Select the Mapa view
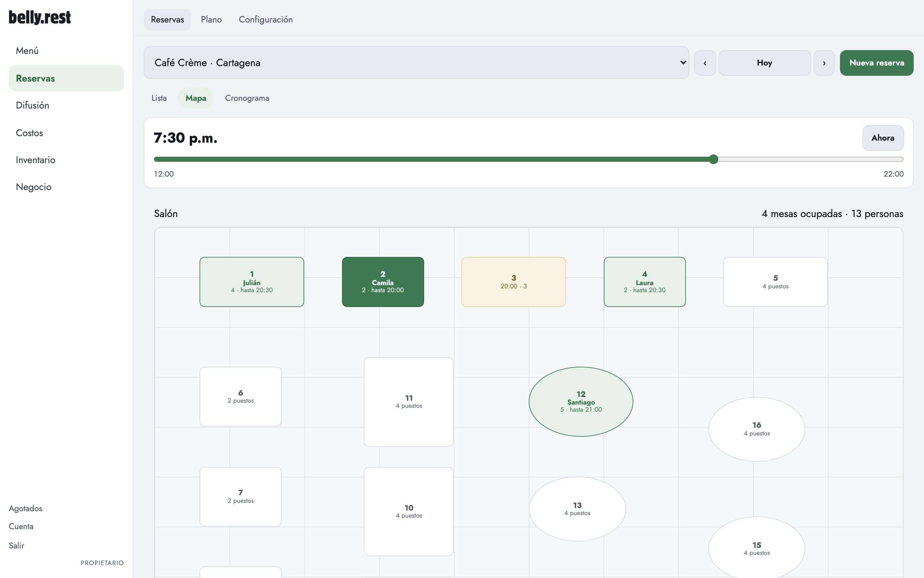 [x=196, y=98]
